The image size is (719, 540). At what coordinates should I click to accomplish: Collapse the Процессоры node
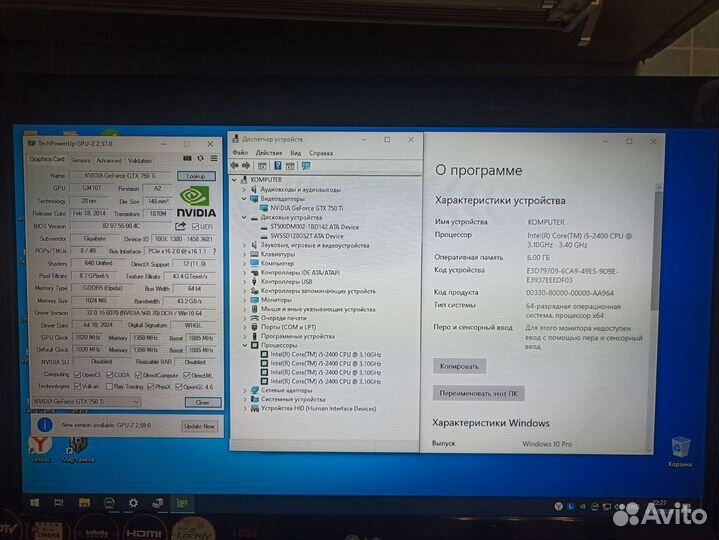click(244, 345)
